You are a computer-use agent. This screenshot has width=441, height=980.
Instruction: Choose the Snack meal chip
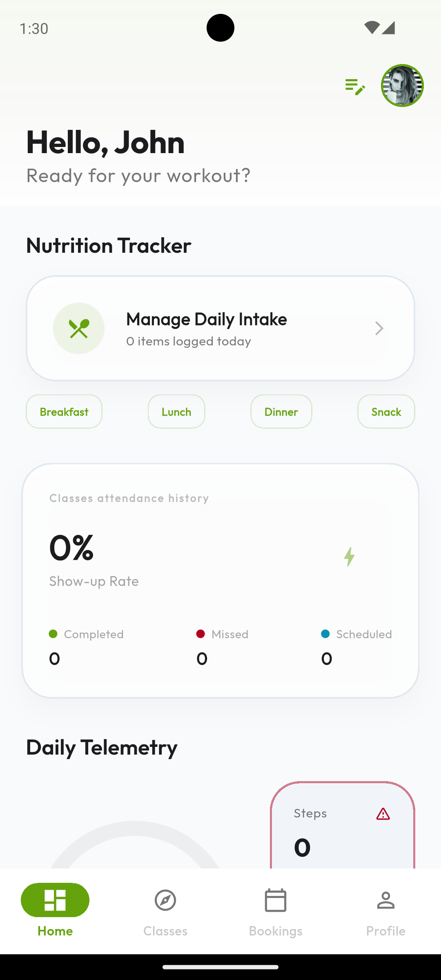click(x=386, y=412)
